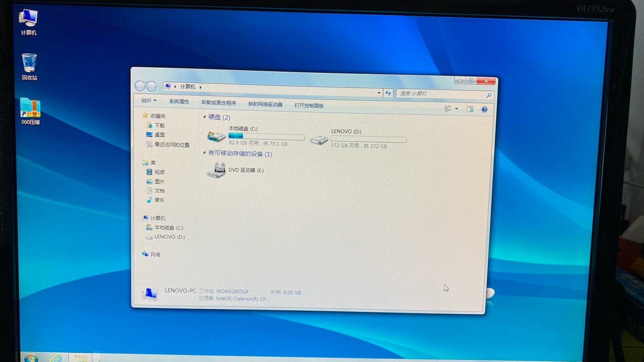The height and width of the screenshot is (362, 644).
Task: Click the C: drive capacity bar
Action: point(266,136)
